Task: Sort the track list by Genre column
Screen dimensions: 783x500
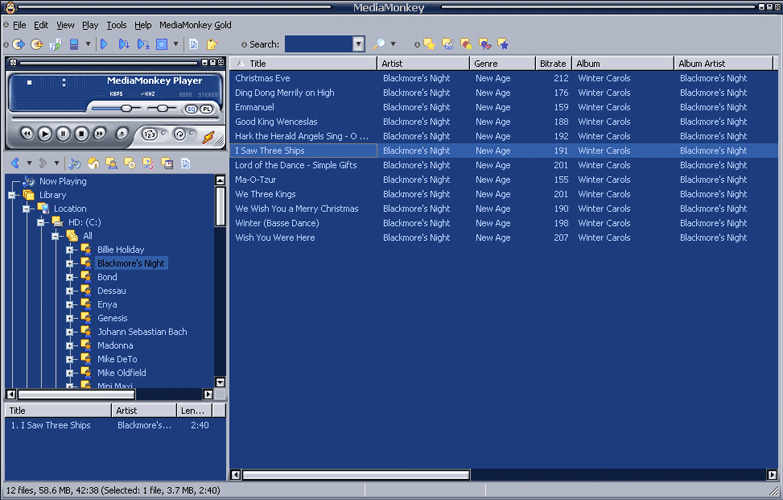Action: pos(502,63)
